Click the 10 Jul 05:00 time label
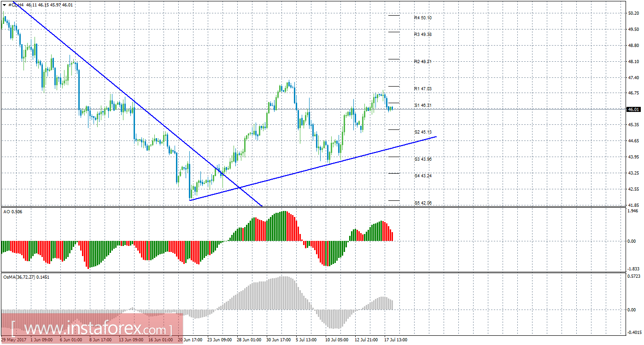 coord(336,340)
